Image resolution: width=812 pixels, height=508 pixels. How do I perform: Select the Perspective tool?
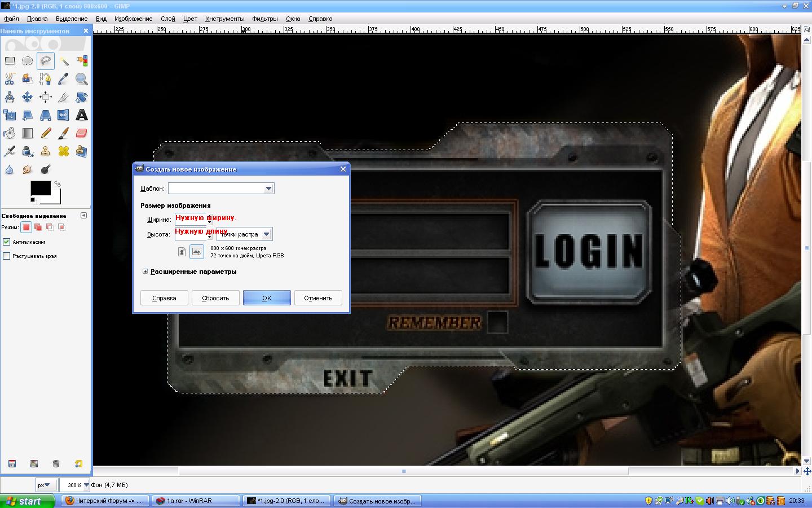pyautogui.click(x=46, y=115)
